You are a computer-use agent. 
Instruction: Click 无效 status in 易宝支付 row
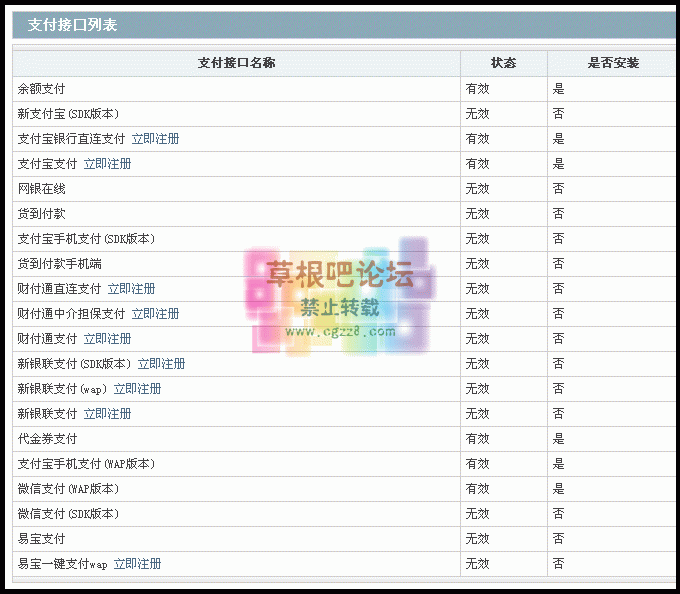tap(477, 539)
